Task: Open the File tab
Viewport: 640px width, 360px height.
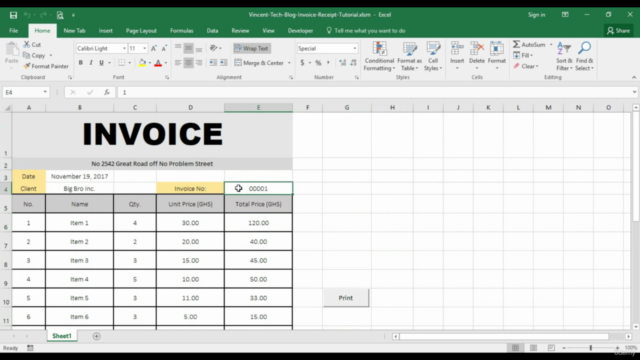Action: coord(13,31)
